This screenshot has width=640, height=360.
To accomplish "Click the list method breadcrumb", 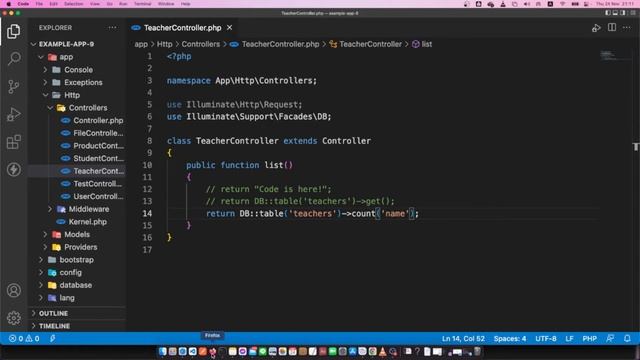I will tap(422, 44).
